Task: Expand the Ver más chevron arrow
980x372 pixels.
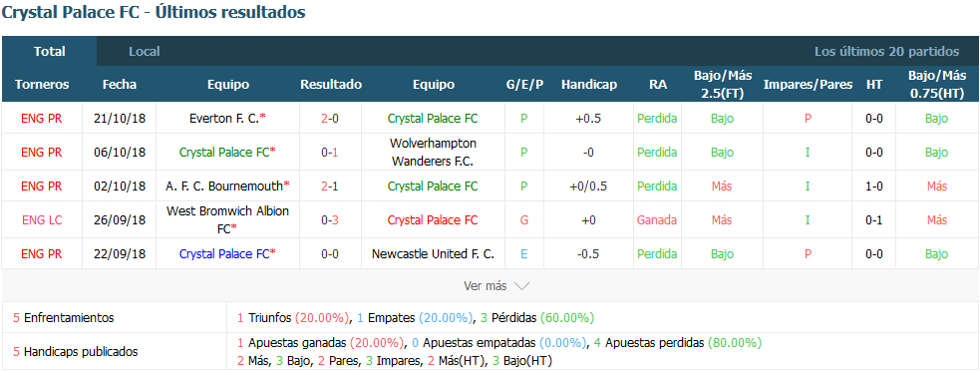Action: [x=521, y=286]
